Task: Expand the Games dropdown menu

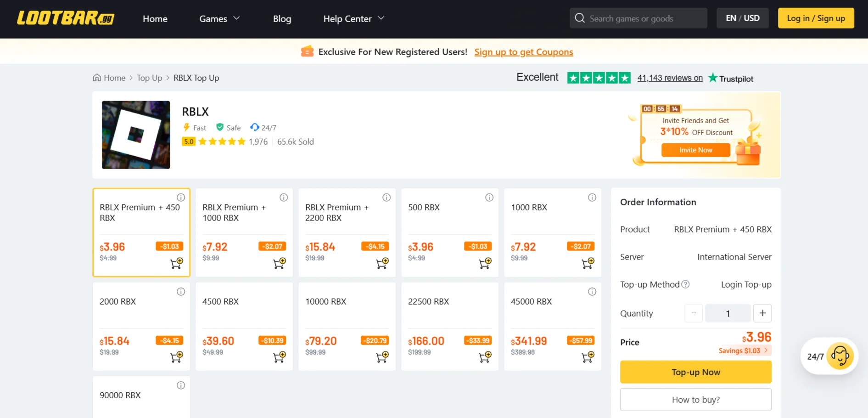Action: 219,19
